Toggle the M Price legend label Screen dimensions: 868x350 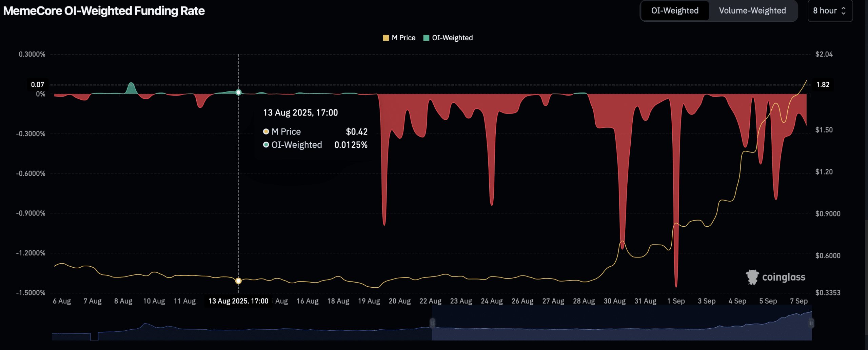[x=403, y=38]
